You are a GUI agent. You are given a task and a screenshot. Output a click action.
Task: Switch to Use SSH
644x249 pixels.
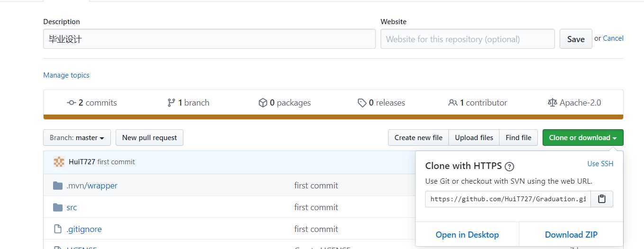click(600, 164)
